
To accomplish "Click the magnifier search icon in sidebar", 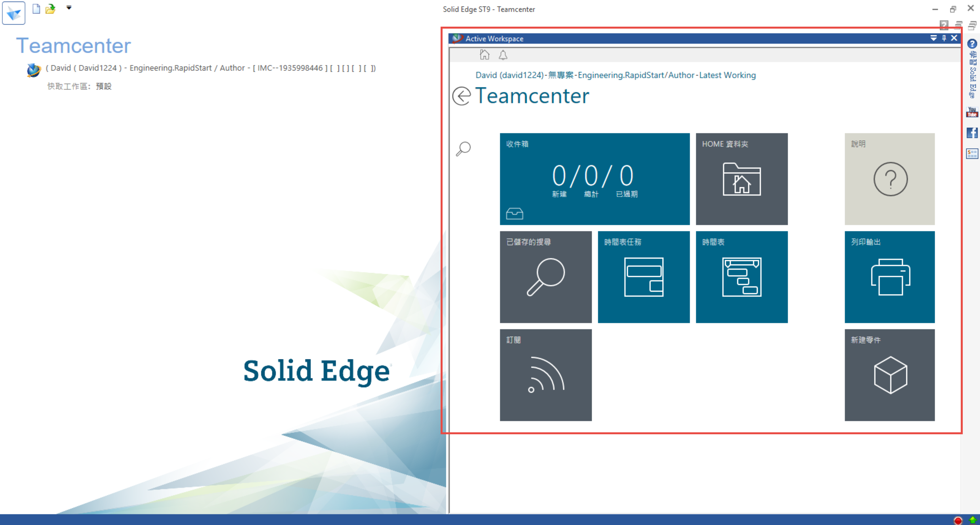I will pyautogui.click(x=463, y=149).
